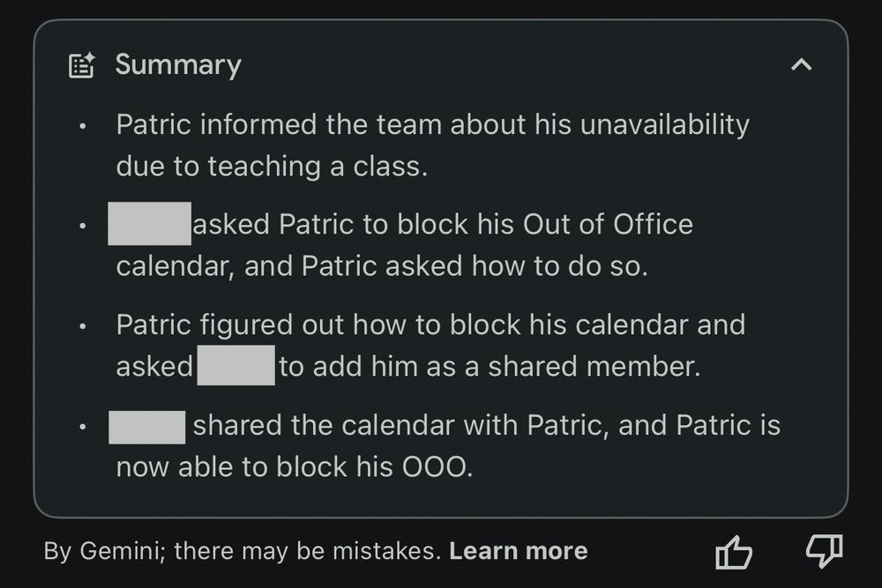Click the Gemini summary sparkle icon
This screenshot has width=882, height=588.
click(81, 65)
